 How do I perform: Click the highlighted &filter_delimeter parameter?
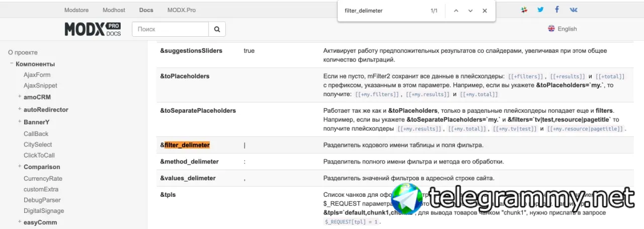pos(185,145)
